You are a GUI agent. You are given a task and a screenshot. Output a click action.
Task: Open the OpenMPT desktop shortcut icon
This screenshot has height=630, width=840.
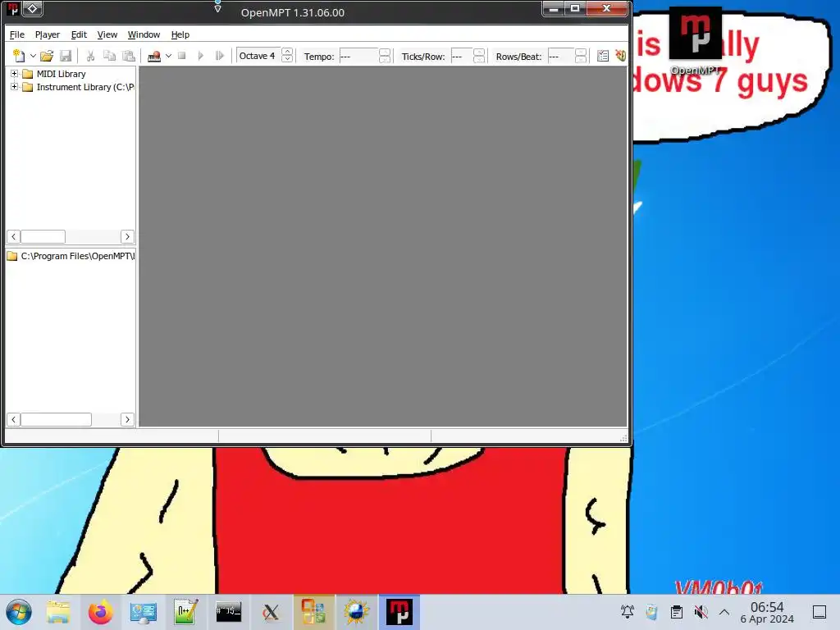pyautogui.click(x=695, y=42)
